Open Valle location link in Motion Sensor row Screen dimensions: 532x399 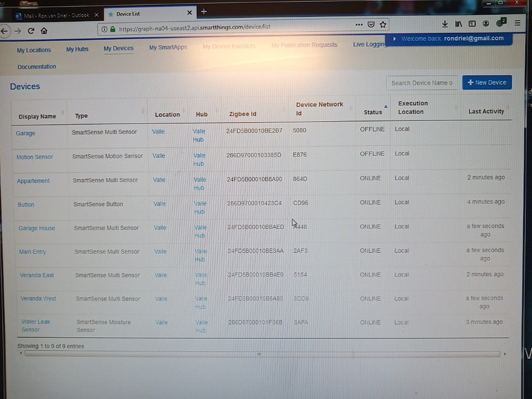pyautogui.click(x=159, y=156)
